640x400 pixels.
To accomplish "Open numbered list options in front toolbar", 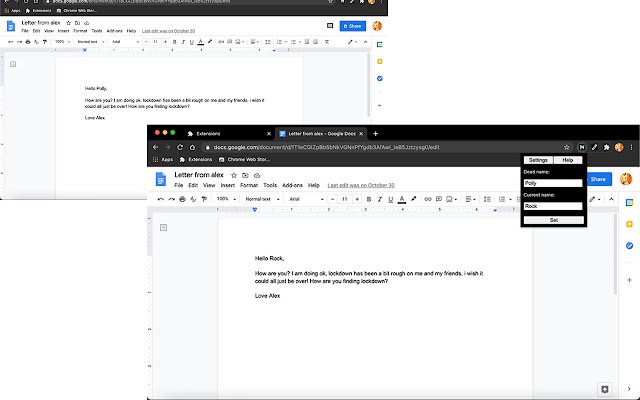I will [505, 199].
